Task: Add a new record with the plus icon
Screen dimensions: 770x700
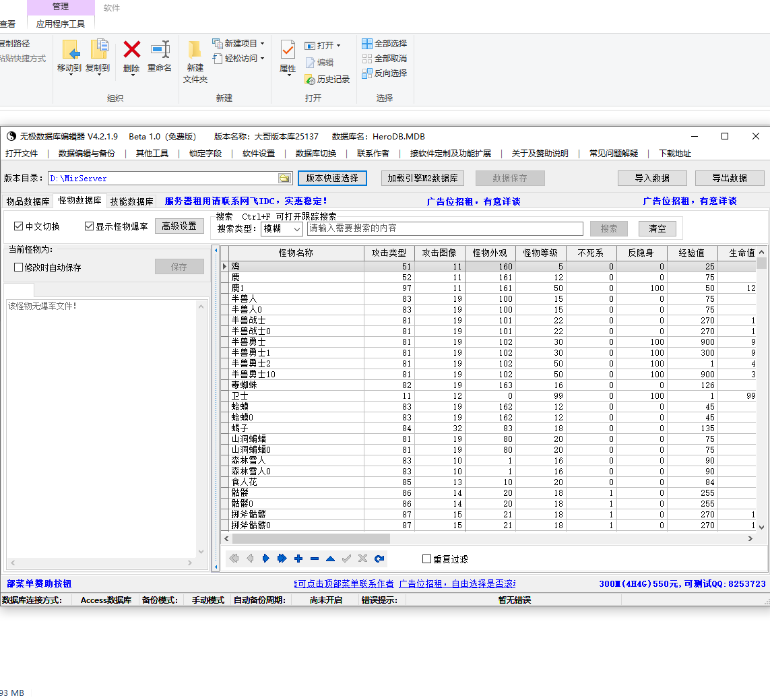Action: (298, 559)
